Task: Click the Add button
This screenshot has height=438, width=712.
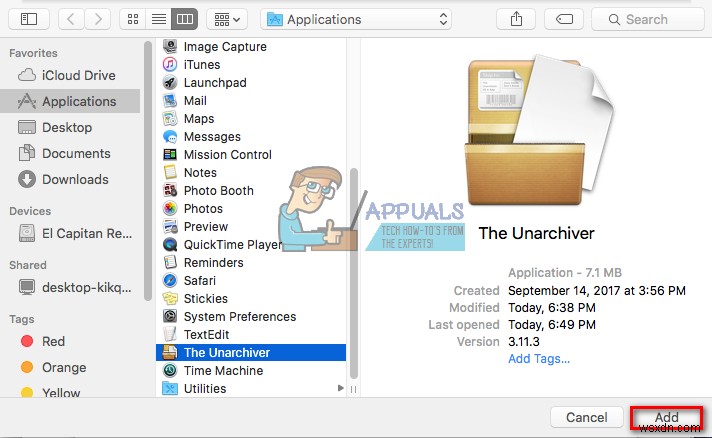Action: [667, 418]
